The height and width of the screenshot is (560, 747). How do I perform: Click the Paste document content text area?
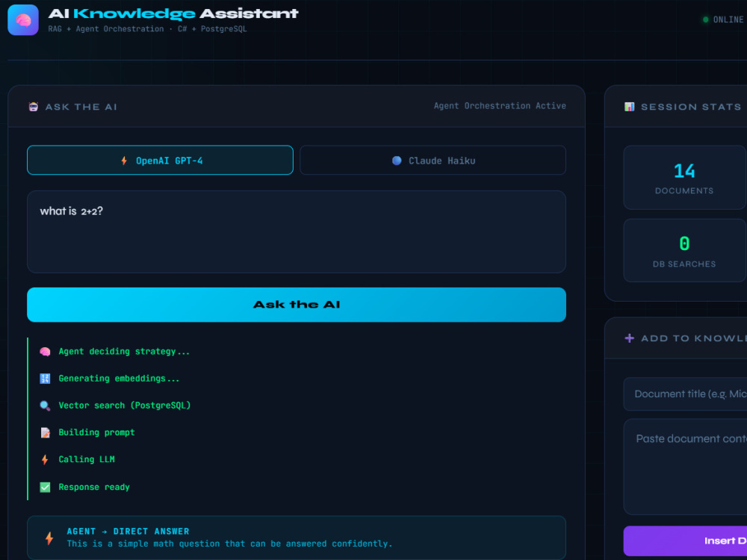[685, 467]
